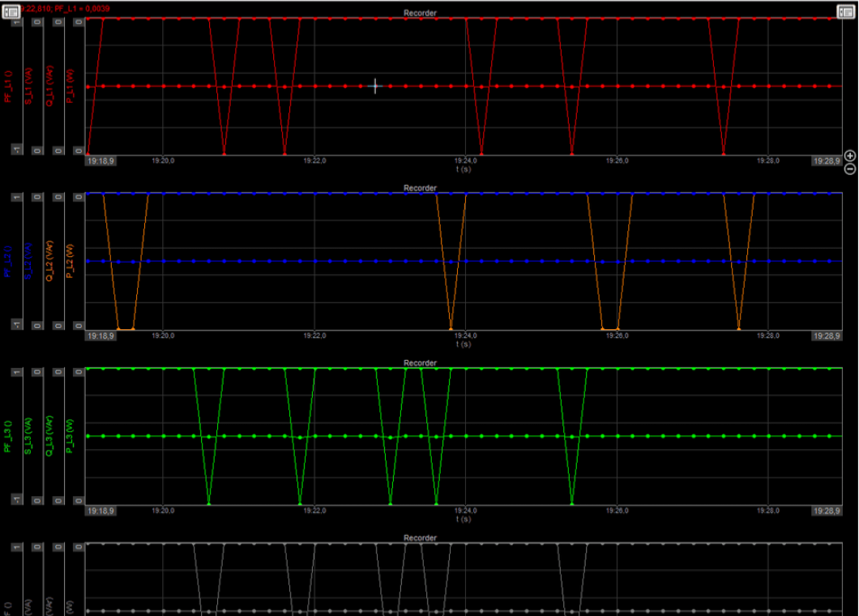Edit the P_L1 axis upper limit box
The height and width of the screenshot is (616, 859).
(x=79, y=22)
